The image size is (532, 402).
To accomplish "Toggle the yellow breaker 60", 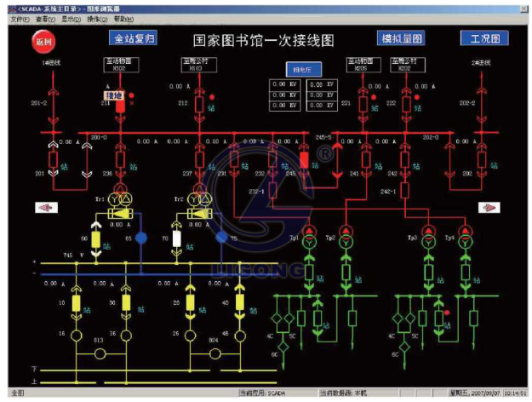I will (96, 240).
